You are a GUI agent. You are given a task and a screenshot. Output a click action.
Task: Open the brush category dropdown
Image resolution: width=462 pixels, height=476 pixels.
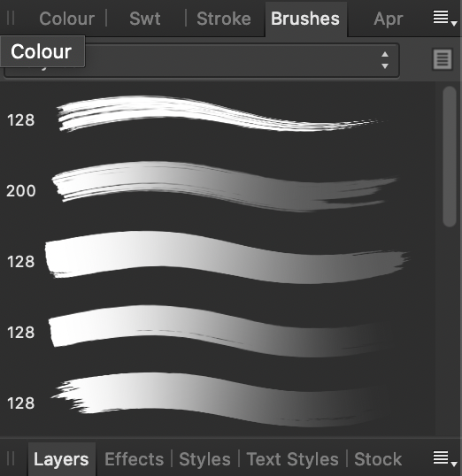pyautogui.click(x=202, y=60)
